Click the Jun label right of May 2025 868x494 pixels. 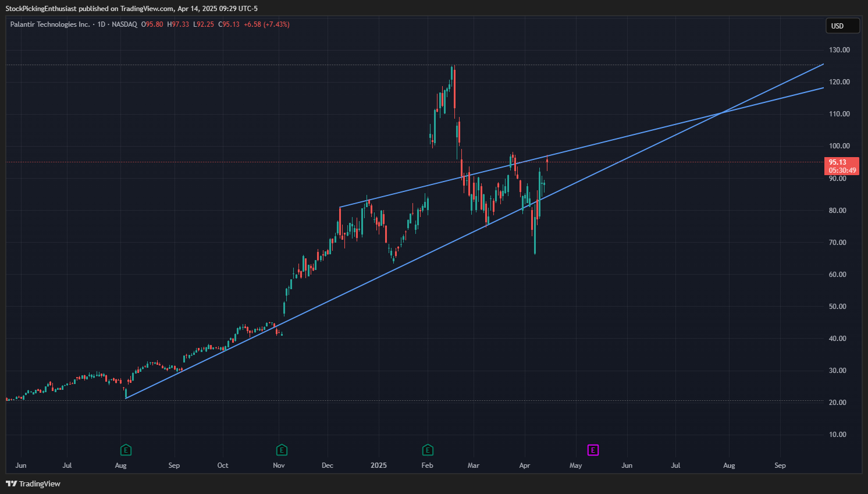coord(627,465)
